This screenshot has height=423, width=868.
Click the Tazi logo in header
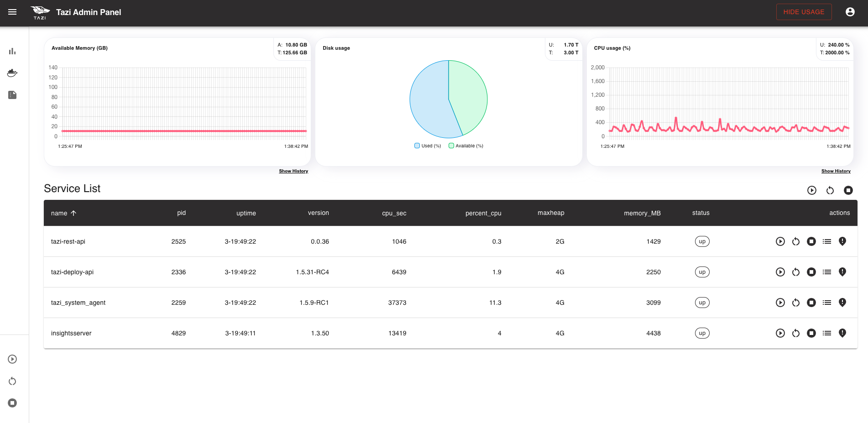pyautogui.click(x=40, y=13)
